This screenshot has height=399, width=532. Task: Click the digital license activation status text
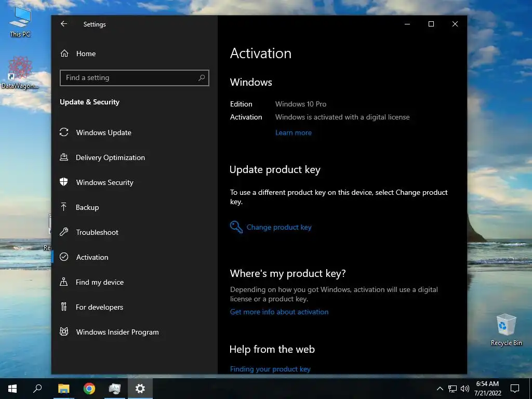pyautogui.click(x=342, y=117)
